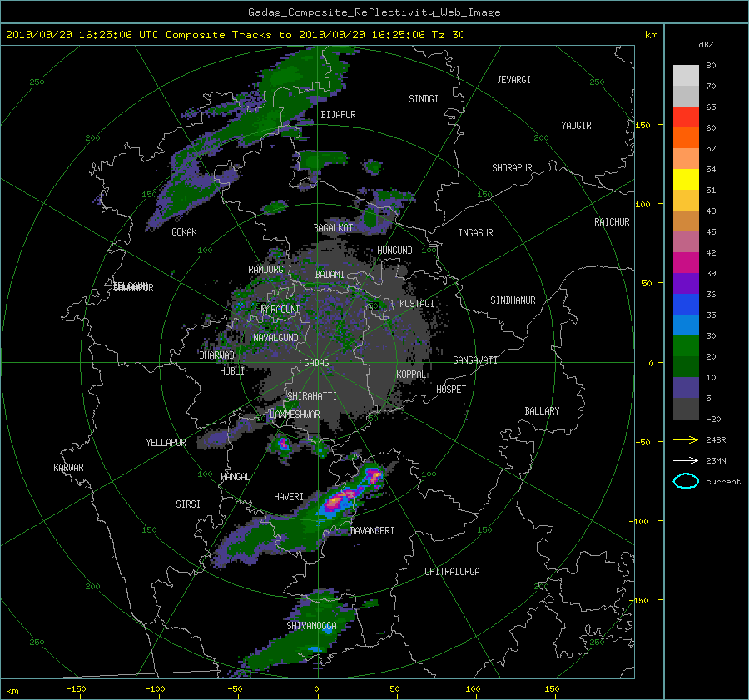This screenshot has height=700, width=749.
Task: Click the blue 36 dBZ color swatch
Action: click(x=686, y=304)
